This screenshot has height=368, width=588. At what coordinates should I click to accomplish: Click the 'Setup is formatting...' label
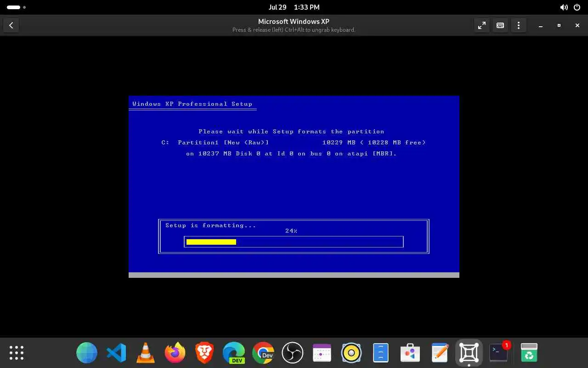tap(210, 225)
